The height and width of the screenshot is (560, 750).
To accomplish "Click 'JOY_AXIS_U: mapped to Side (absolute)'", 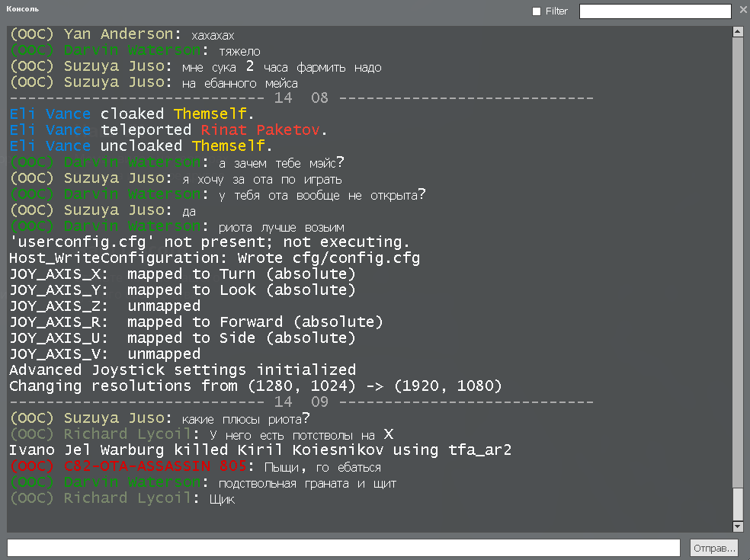I will 183,338.
